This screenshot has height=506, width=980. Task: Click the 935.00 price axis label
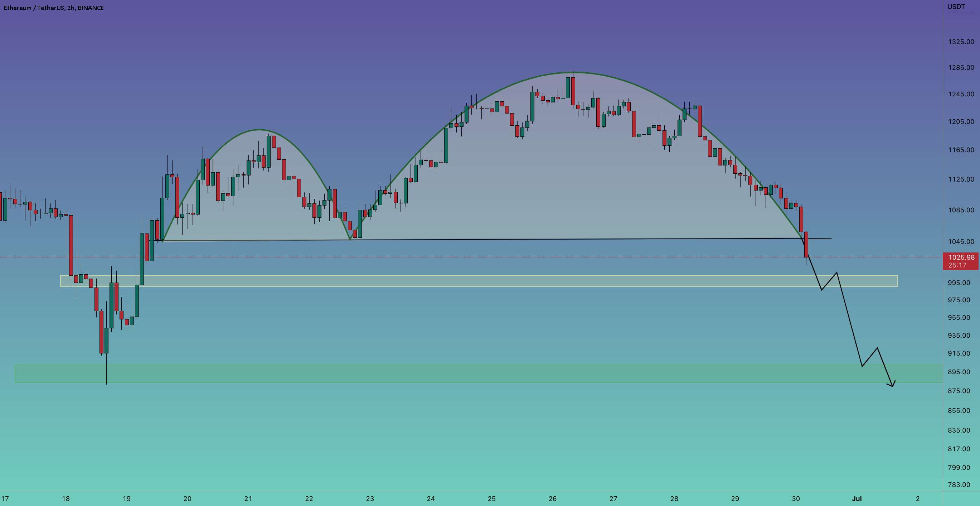(959, 336)
